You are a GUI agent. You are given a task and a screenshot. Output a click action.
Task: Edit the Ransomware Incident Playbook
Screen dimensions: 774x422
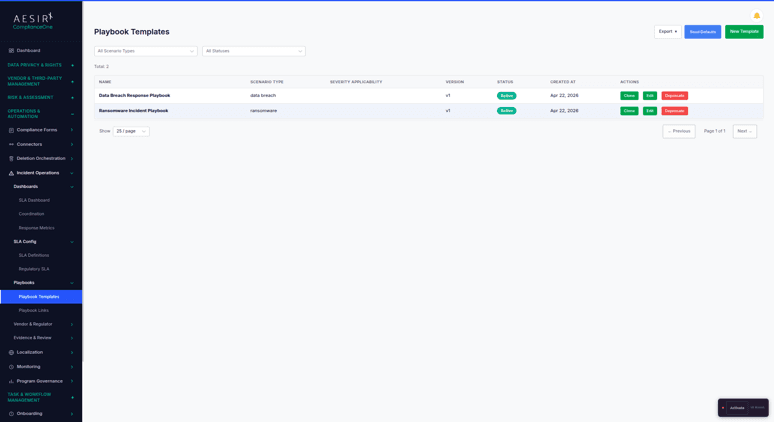tap(650, 111)
